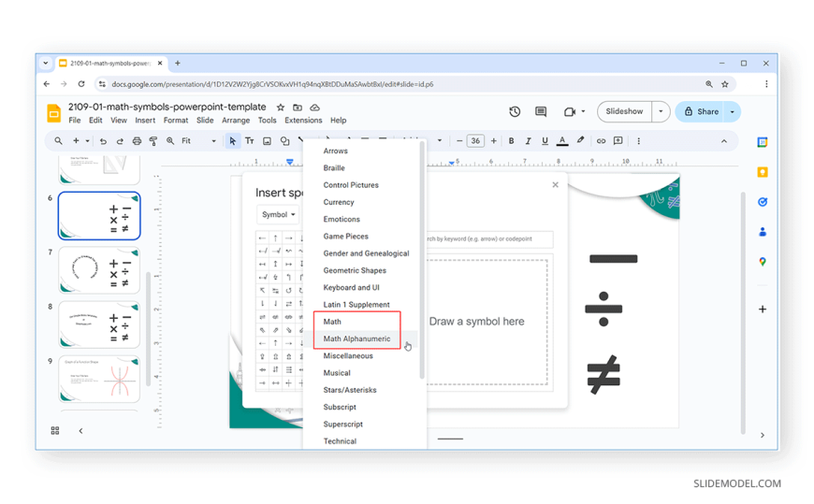Select the text box tool
Image resolution: width=814 pixels, height=504 pixels.
(x=250, y=141)
